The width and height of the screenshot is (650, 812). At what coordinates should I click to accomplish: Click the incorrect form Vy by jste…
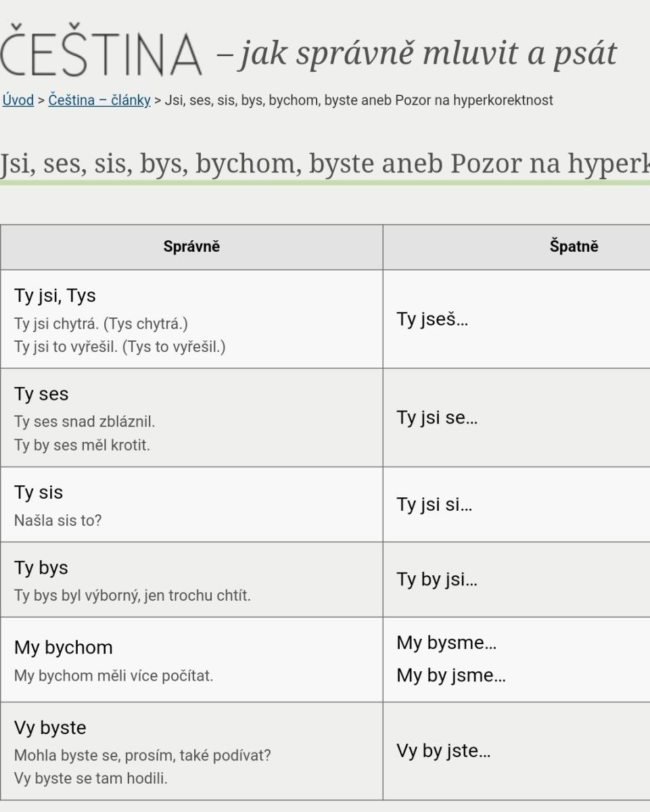(x=444, y=751)
